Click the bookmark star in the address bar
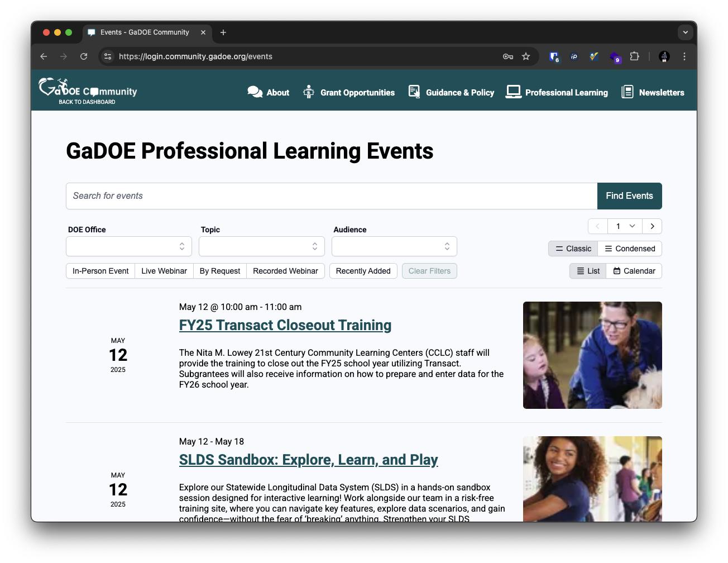This screenshot has height=563, width=728. [x=526, y=56]
